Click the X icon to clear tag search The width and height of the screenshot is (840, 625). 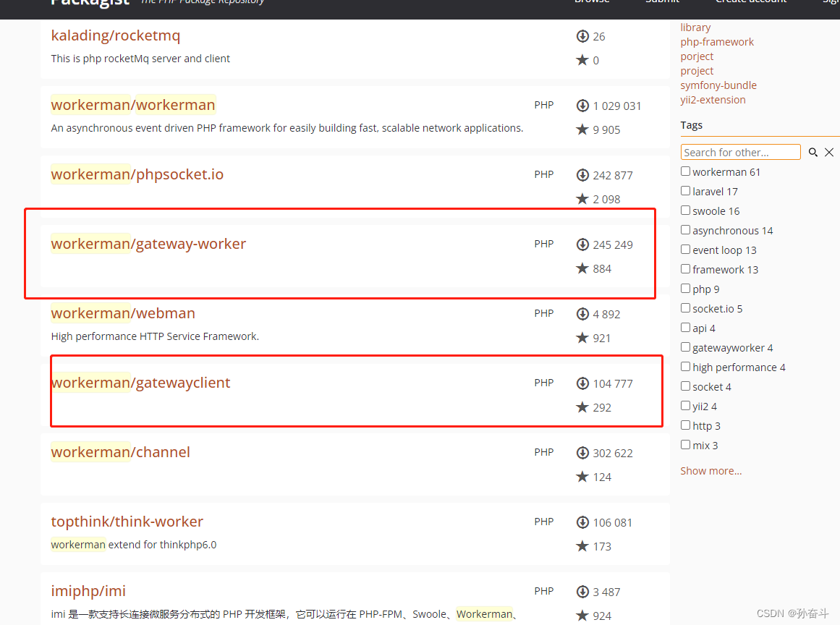click(x=829, y=152)
